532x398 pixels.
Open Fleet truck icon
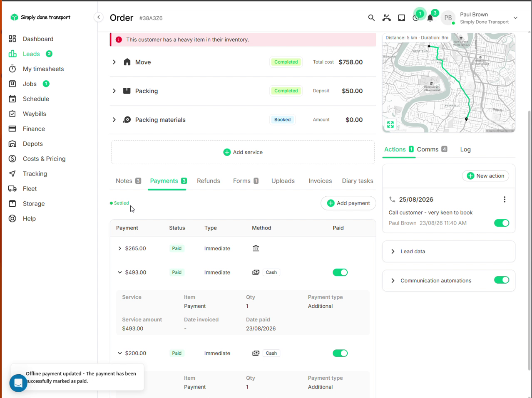12,188
